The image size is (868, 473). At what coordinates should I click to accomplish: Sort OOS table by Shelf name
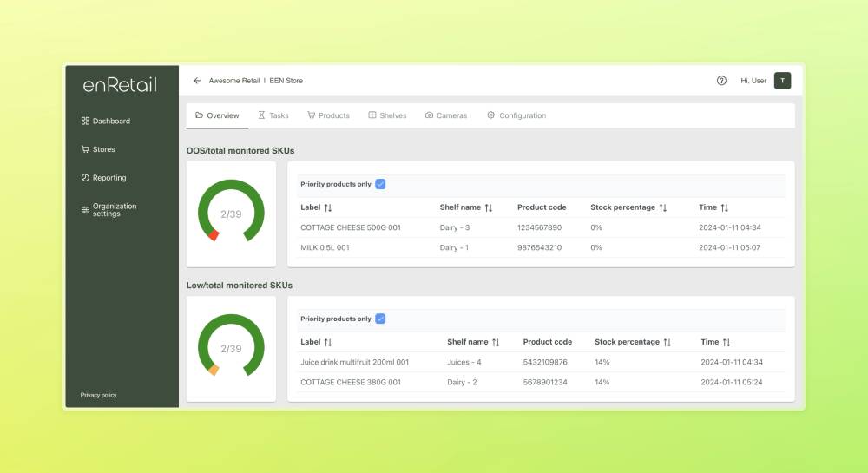pyautogui.click(x=488, y=207)
